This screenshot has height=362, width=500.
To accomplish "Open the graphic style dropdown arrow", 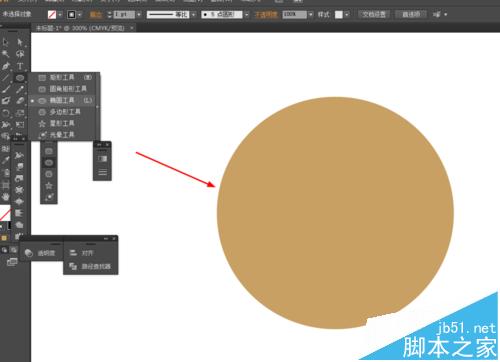I will coord(347,15).
